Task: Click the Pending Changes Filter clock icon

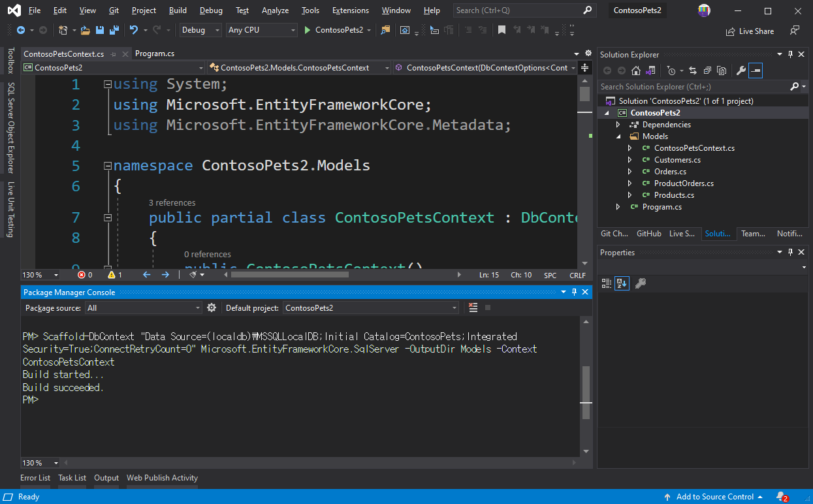Action: 671,71
